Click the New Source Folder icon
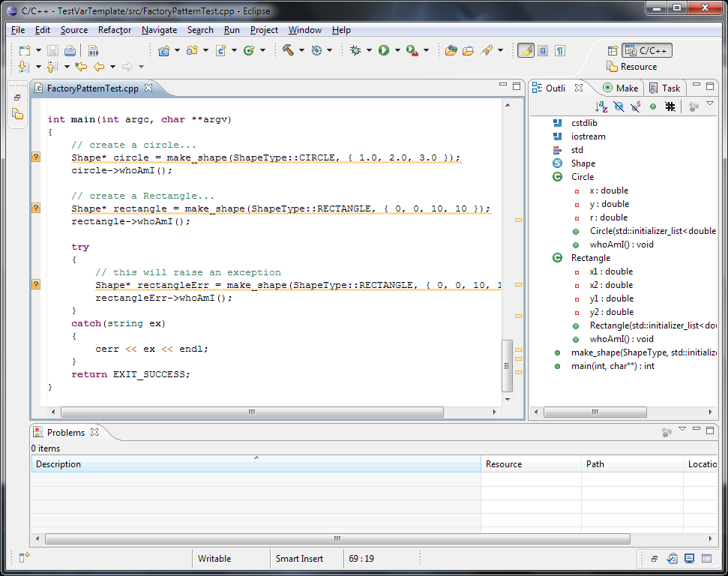The image size is (728, 576). coord(192,50)
